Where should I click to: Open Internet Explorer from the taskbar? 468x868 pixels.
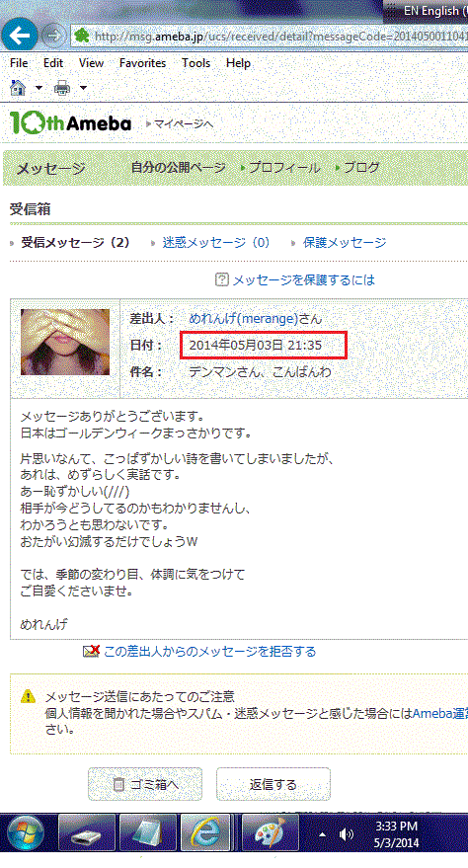205,833
